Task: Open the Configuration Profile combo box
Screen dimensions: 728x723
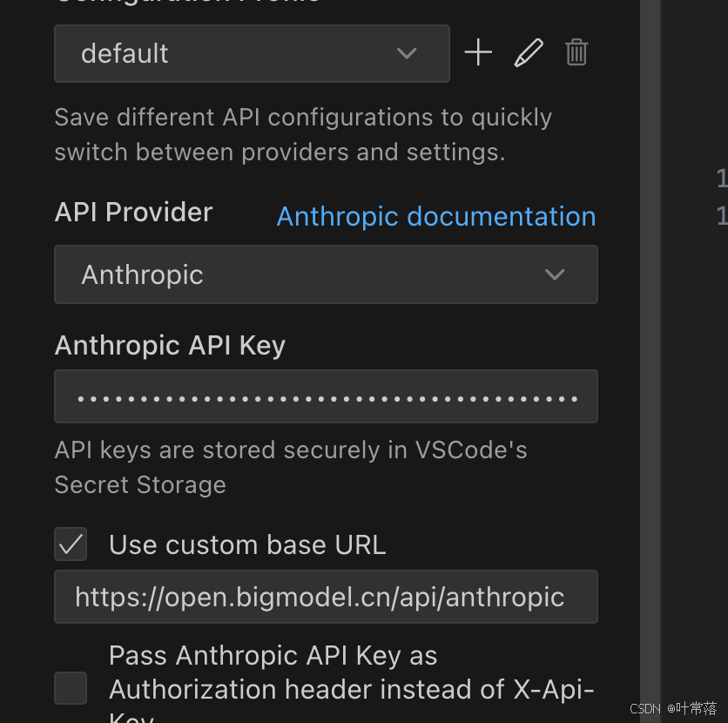Action: tap(252, 53)
